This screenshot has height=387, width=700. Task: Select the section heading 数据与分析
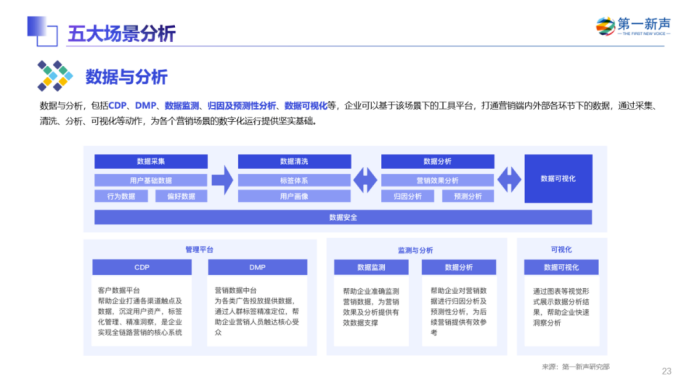pyautogui.click(x=126, y=77)
